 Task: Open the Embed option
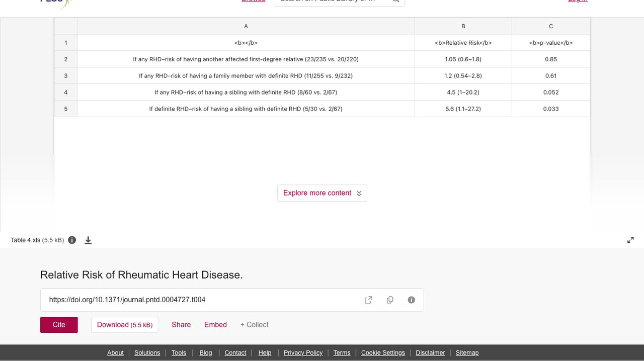point(215,325)
